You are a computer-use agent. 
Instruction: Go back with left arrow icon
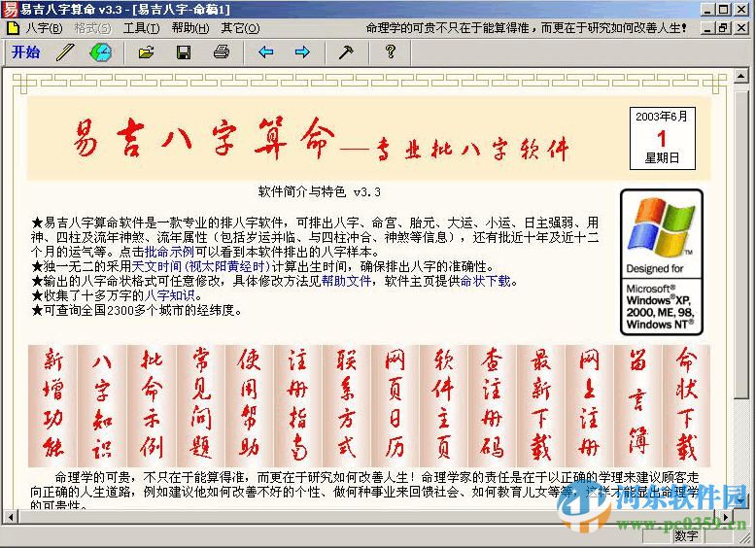tap(265, 51)
